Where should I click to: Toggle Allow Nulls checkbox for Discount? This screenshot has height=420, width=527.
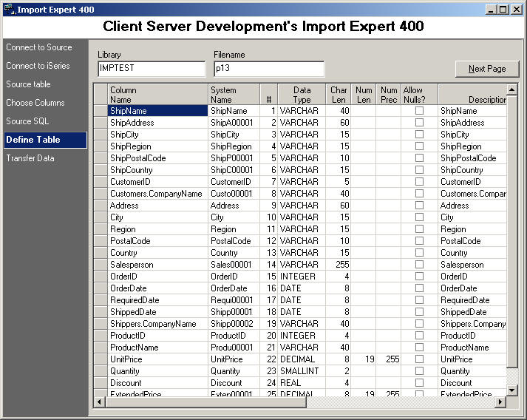click(419, 383)
